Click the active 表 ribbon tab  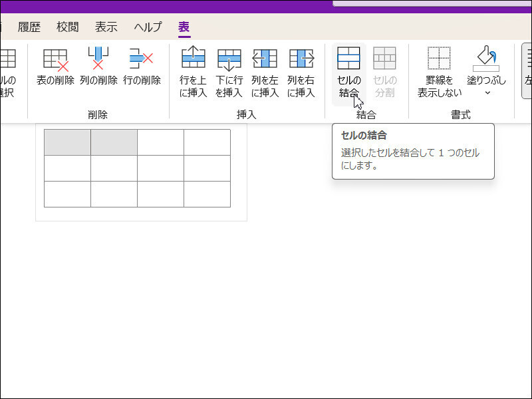(x=184, y=27)
